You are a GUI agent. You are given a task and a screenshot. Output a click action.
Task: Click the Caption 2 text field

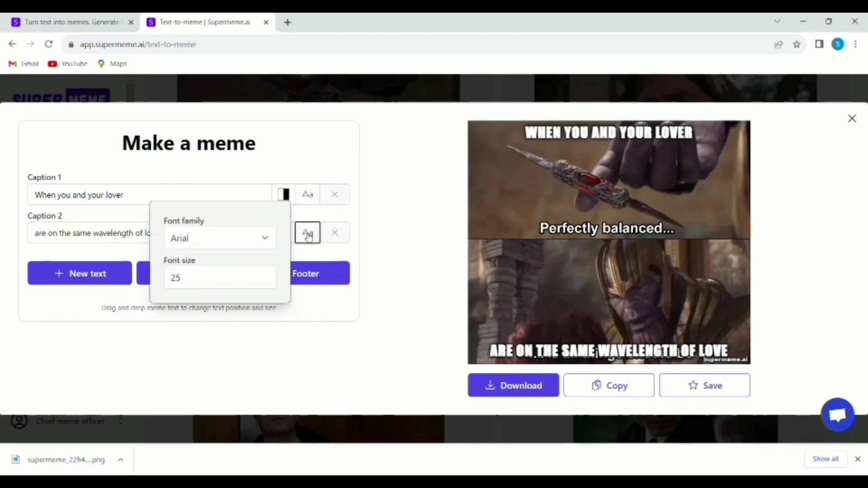pos(89,233)
